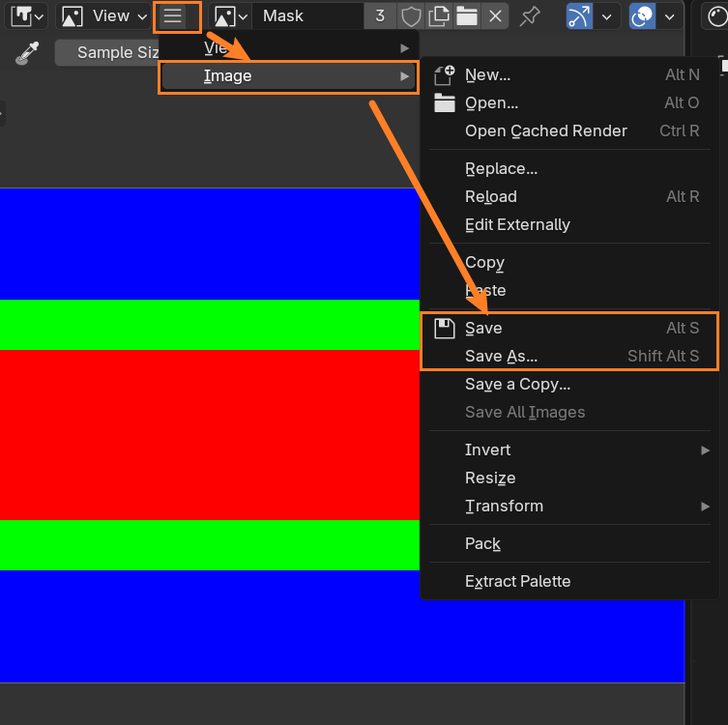728x725 pixels.
Task: Click the eyedropper sample tool icon
Action: click(25, 52)
